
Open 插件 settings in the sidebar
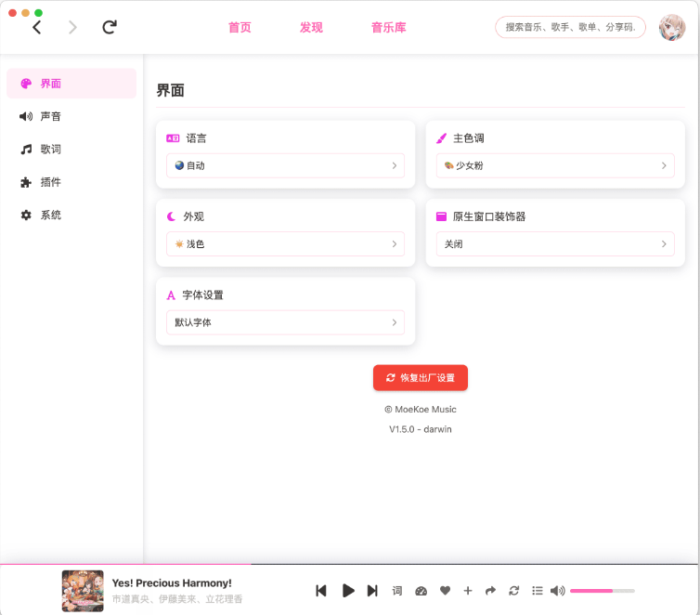[71, 182]
